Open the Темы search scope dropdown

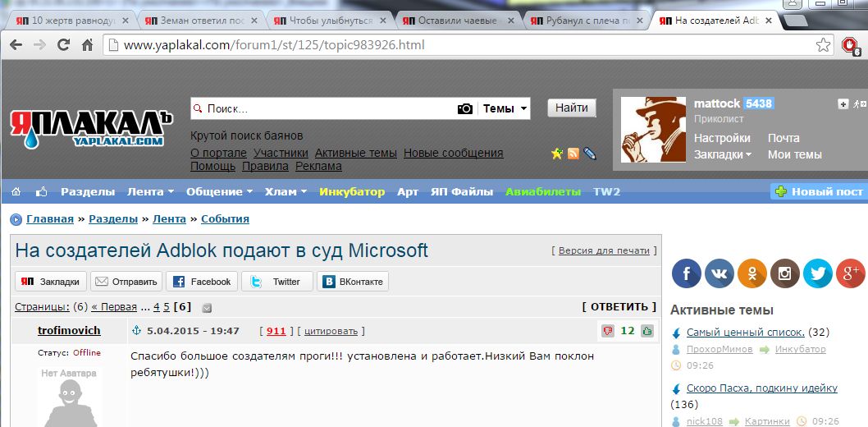(505, 108)
